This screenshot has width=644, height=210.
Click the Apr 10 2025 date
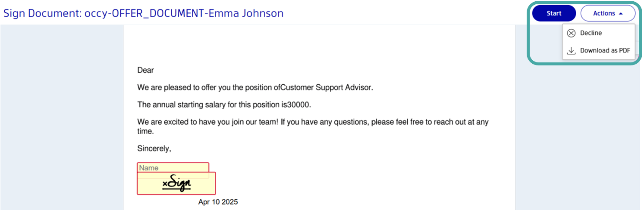click(x=218, y=202)
